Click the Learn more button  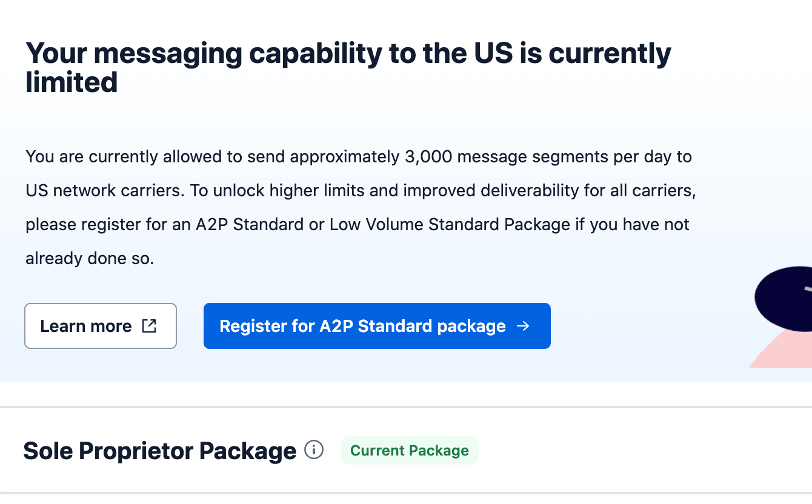[x=101, y=326]
